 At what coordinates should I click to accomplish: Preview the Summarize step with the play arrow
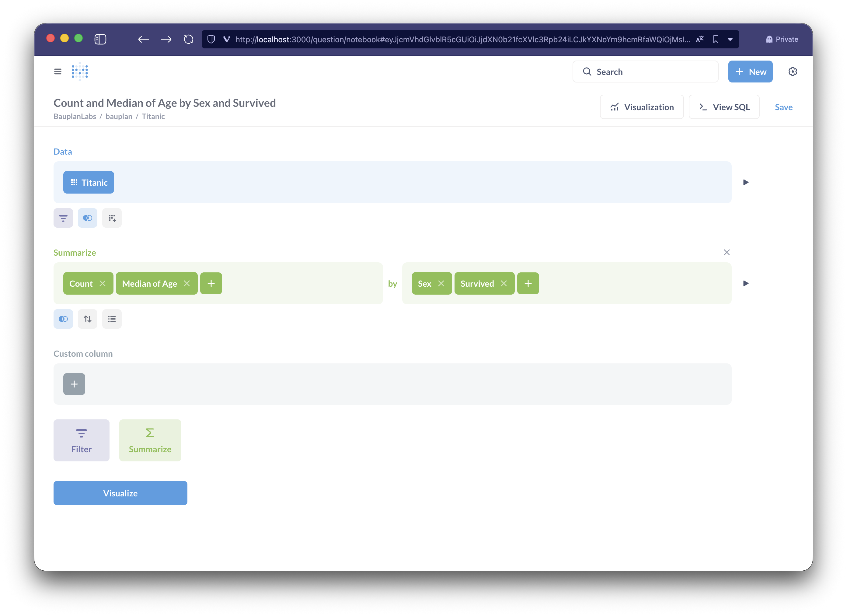(x=745, y=284)
